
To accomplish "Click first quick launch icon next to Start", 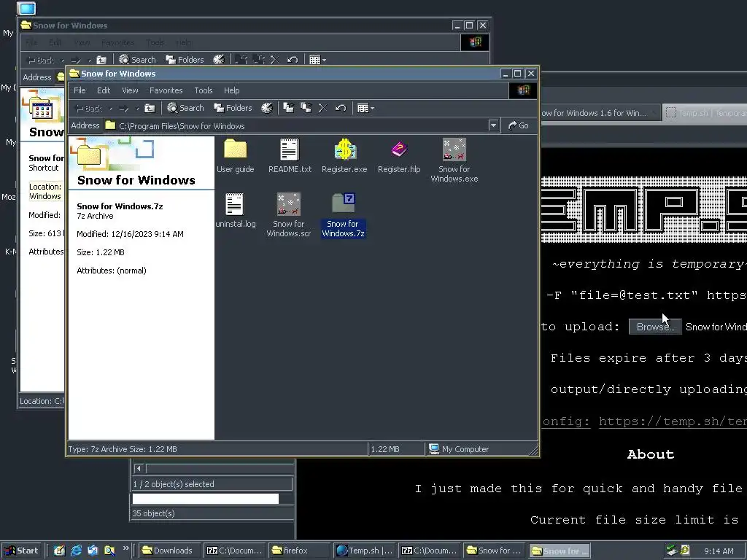I will pos(59,551).
